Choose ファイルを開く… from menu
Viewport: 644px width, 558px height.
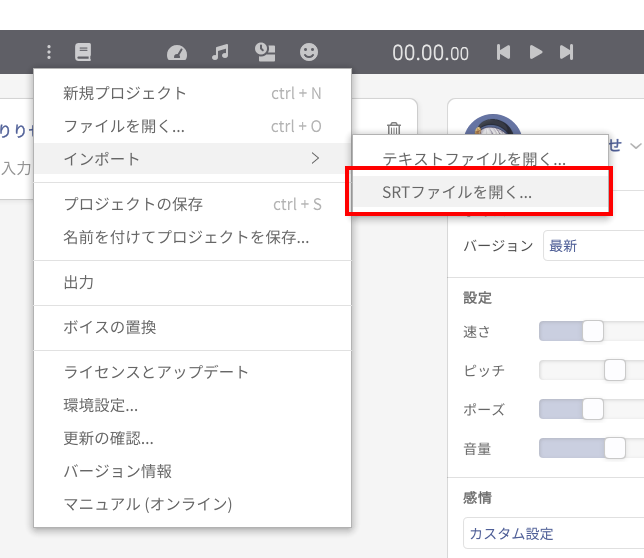pos(192,126)
